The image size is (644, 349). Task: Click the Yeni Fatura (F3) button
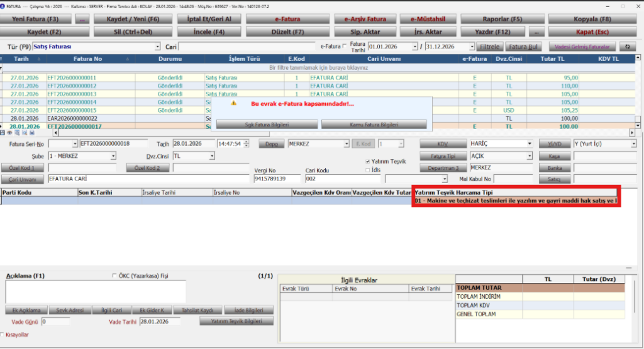[x=36, y=19]
